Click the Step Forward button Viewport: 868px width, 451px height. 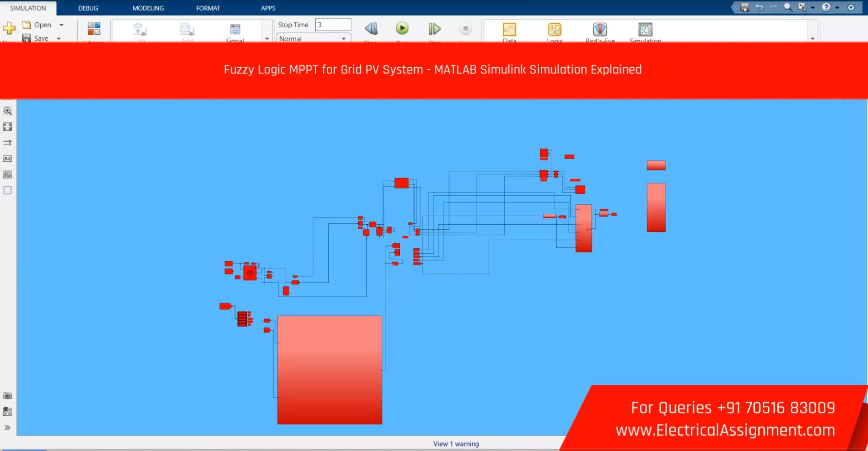pos(435,29)
